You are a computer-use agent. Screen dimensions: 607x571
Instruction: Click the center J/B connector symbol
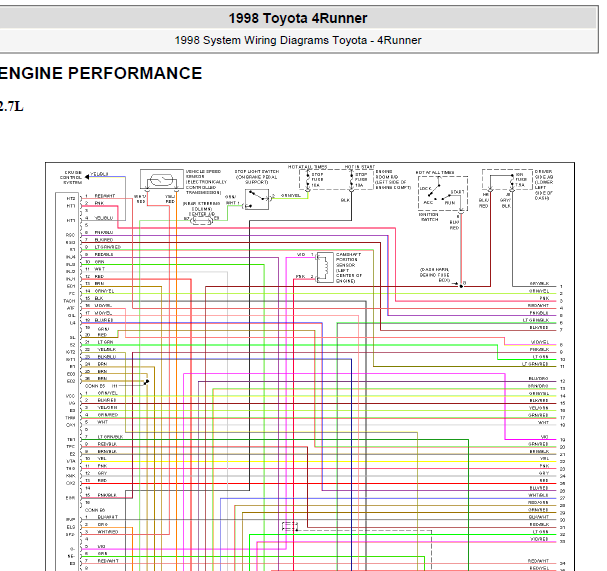202,221
